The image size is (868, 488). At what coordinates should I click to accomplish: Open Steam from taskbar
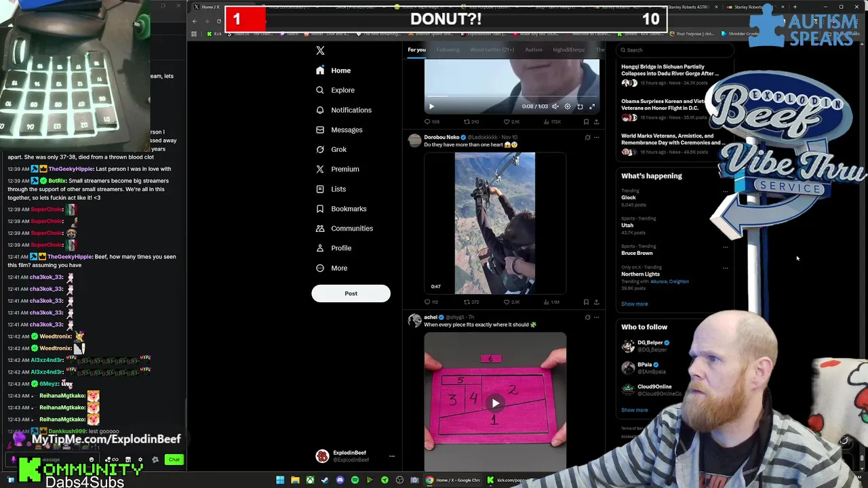point(325,480)
